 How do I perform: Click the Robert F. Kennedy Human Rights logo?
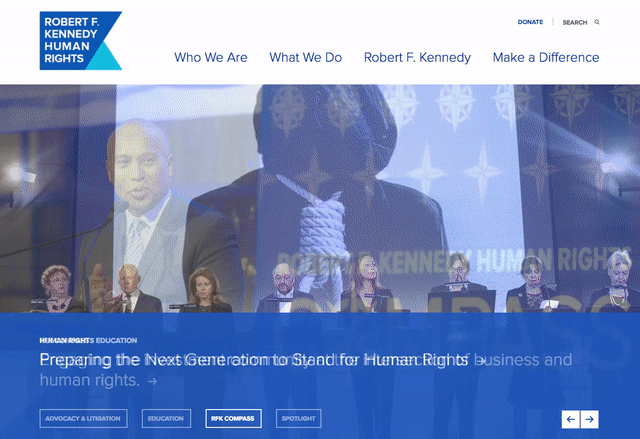click(x=80, y=40)
